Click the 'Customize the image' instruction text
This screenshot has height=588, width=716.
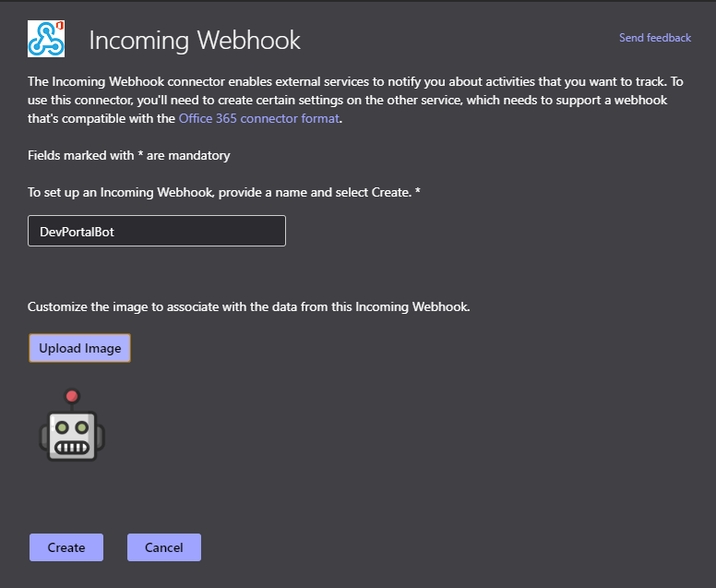point(249,306)
